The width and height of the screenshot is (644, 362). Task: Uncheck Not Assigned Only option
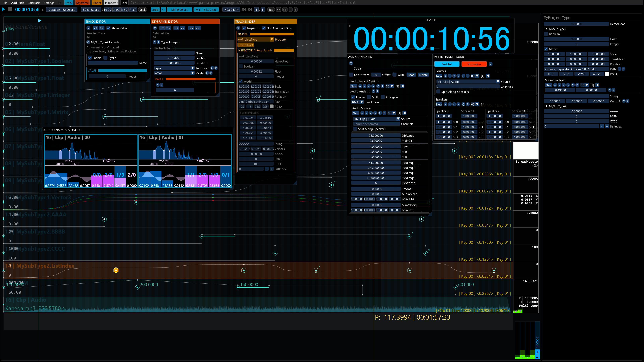coord(263,28)
